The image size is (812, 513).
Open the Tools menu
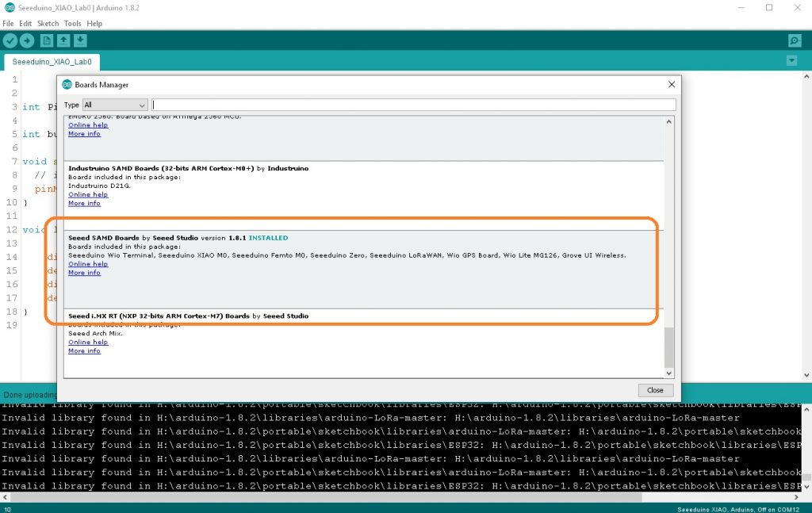(72, 23)
